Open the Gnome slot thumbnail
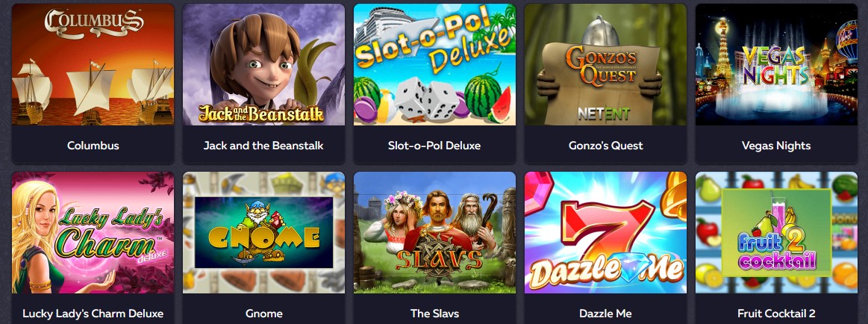The width and height of the screenshot is (868, 324). click(x=263, y=233)
